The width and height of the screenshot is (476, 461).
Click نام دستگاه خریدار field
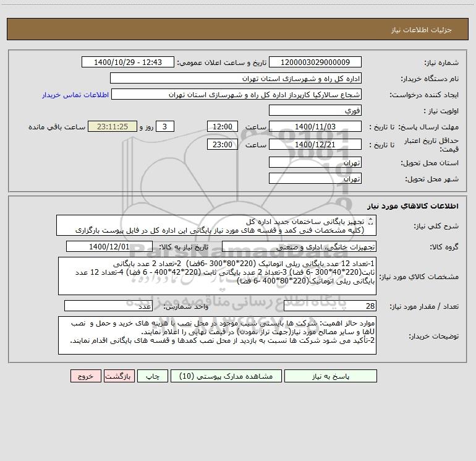pos(236,78)
